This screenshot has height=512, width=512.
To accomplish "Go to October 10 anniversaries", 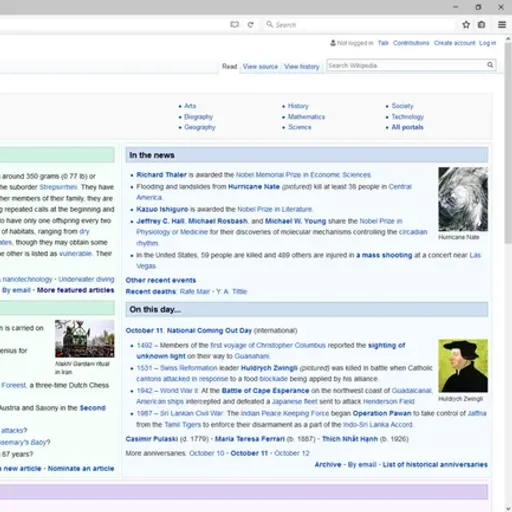I will point(207,453).
